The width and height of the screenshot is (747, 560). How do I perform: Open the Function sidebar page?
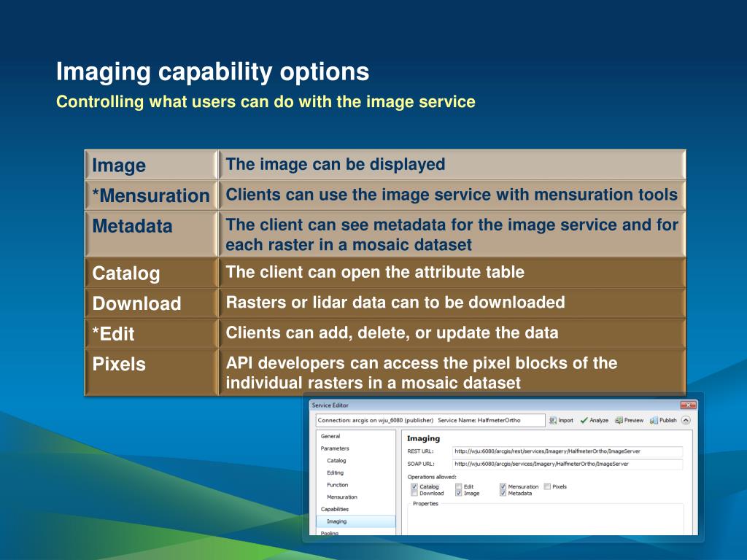point(337,485)
